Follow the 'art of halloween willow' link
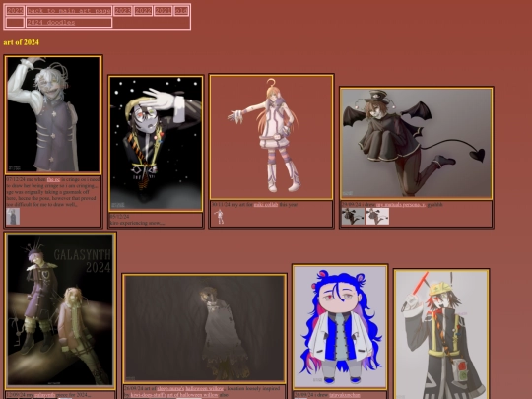532x399 pixels. pyautogui.click(x=192, y=395)
